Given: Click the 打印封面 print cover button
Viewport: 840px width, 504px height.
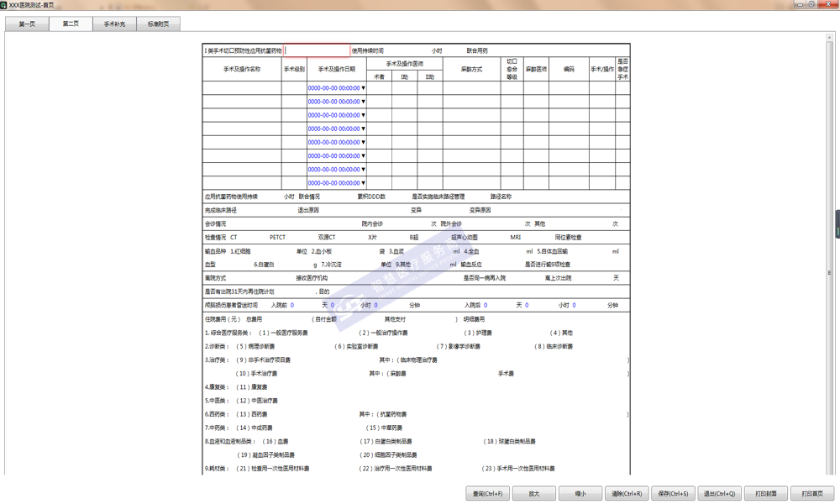Looking at the screenshot, I should pyautogui.click(x=765, y=494).
